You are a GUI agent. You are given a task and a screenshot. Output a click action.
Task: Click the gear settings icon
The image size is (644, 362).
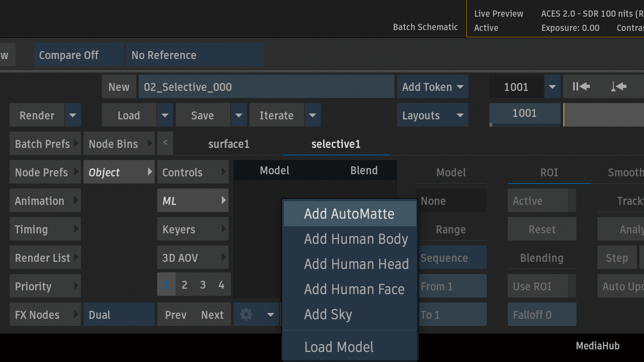pos(246,314)
